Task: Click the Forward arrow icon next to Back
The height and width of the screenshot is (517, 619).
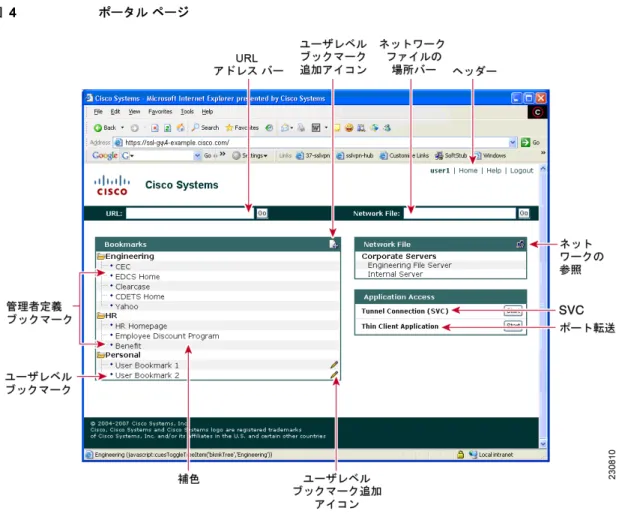Action: [134, 128]
